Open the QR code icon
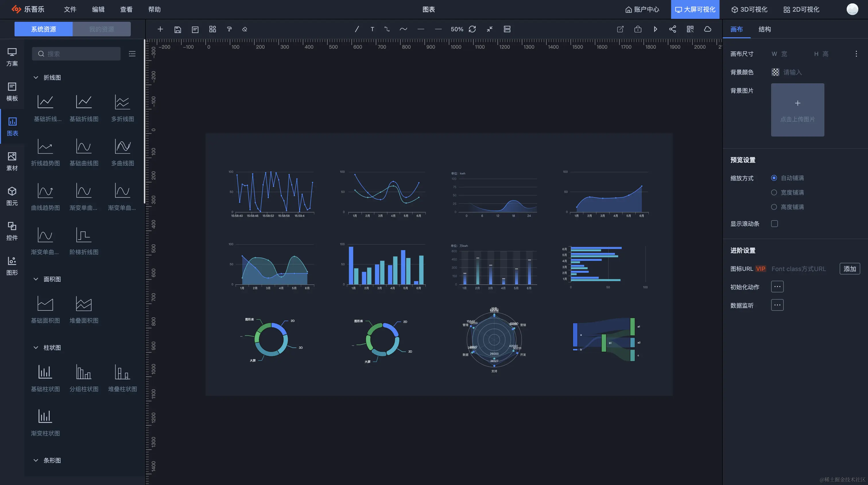This screenshot has width=868, height=485. tap(690, 29)
